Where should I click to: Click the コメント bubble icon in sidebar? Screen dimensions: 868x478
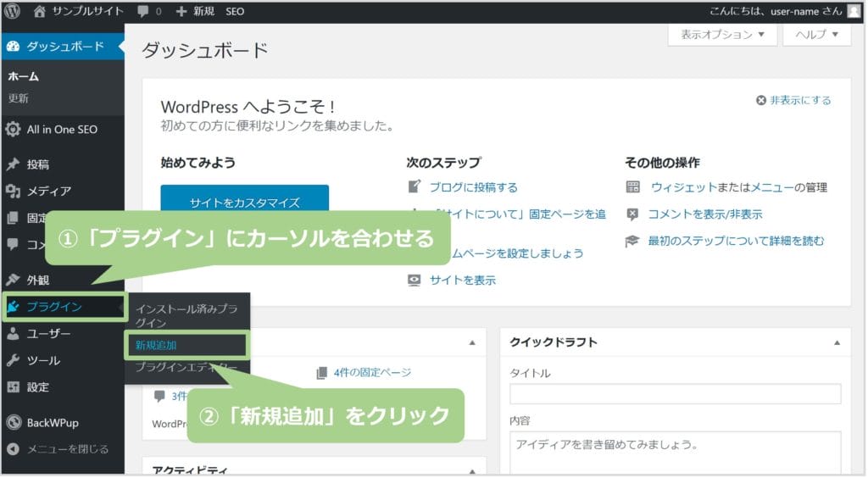[13, 244]
